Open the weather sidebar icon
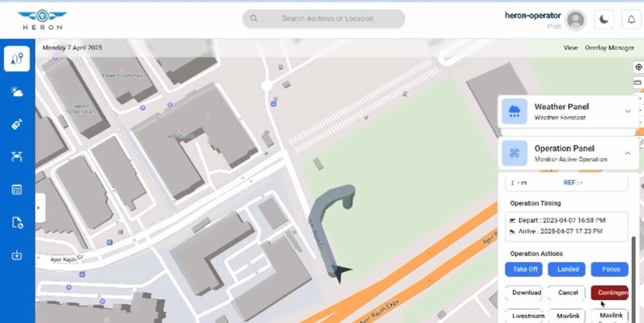Viewport: 644px width, 323px height. click(x=17, y=92)
